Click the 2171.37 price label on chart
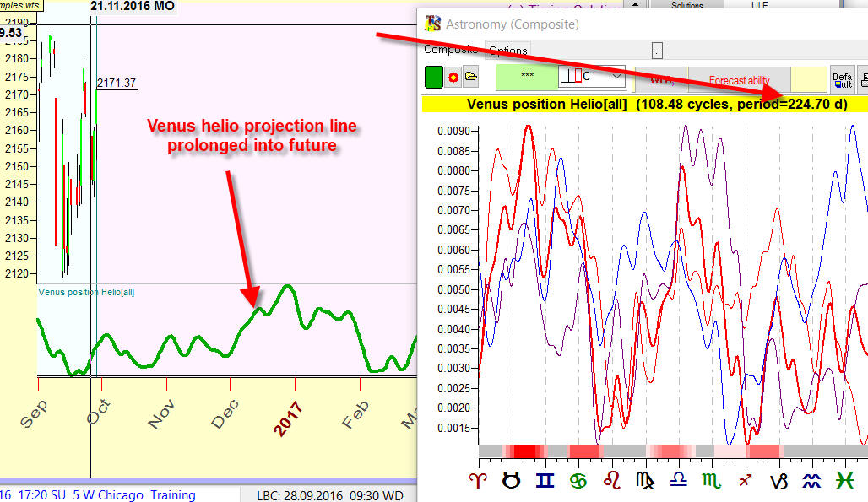 point(117,83)
